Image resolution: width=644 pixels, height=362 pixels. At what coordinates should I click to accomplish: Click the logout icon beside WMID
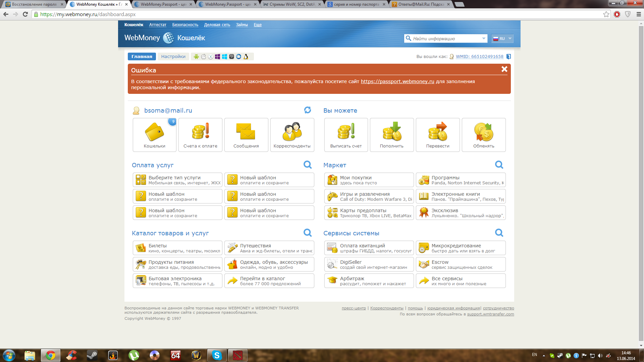[508, 57]
